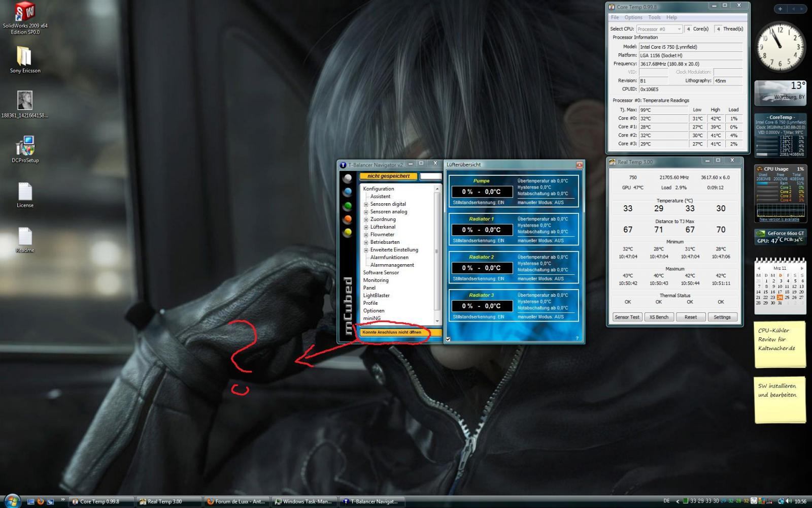
Task: Click the GeForce 6600 GT GPU gadget
Action: (780, 237)
